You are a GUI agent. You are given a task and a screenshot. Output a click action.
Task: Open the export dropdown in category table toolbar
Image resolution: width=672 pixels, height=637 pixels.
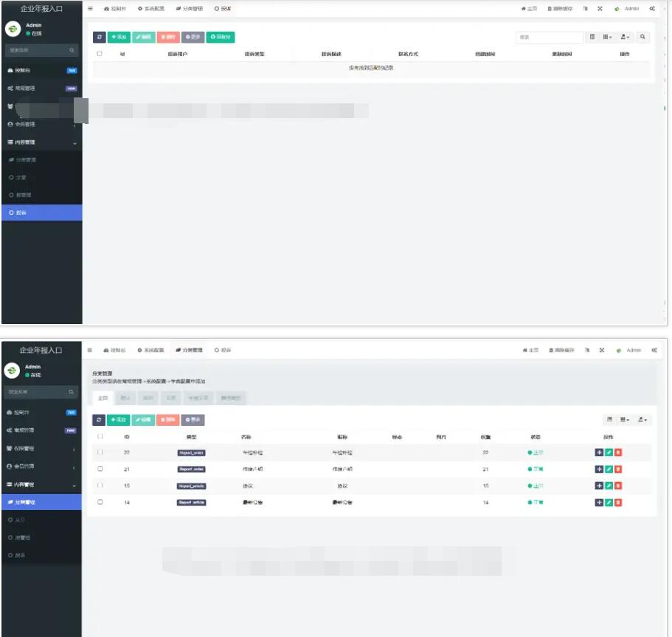click(x=642, y=419)
